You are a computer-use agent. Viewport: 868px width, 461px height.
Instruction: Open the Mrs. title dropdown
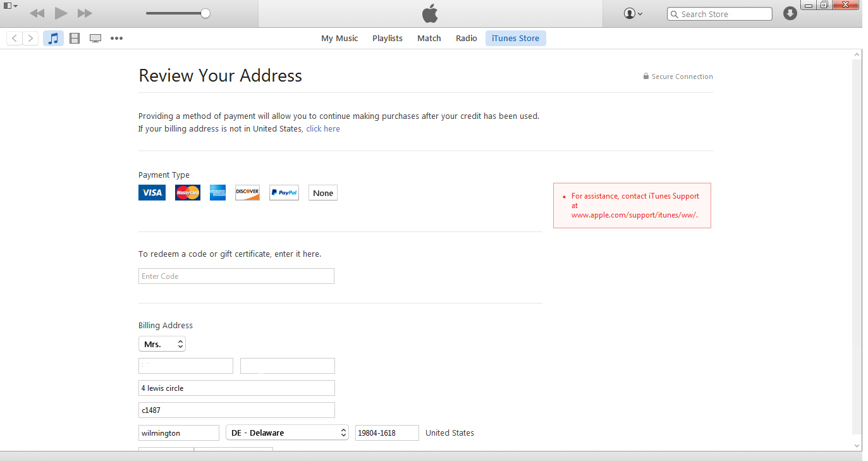(162, 344)
